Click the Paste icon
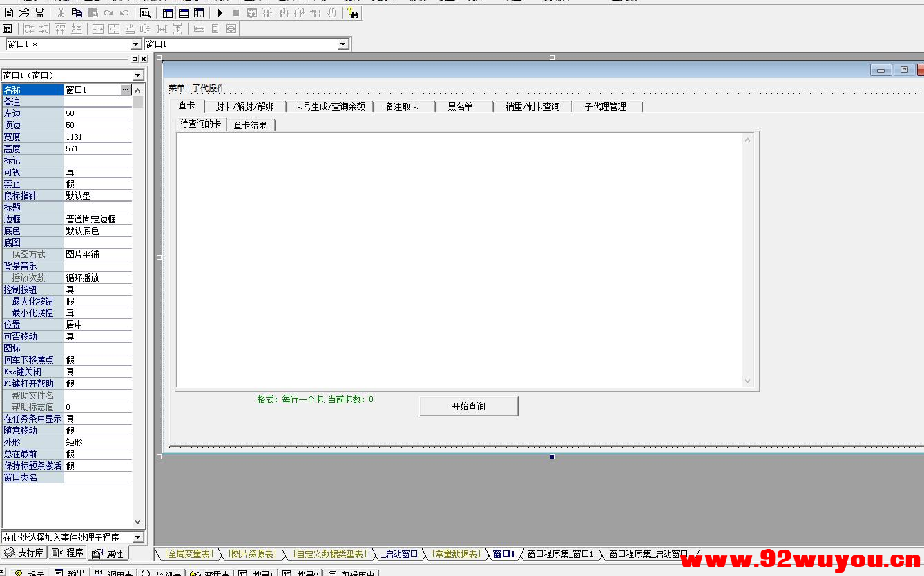 [93, 12]
